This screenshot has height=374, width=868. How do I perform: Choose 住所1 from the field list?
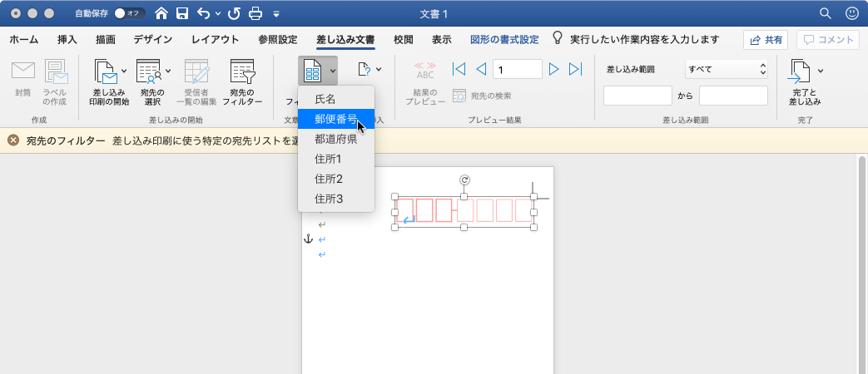336,159
